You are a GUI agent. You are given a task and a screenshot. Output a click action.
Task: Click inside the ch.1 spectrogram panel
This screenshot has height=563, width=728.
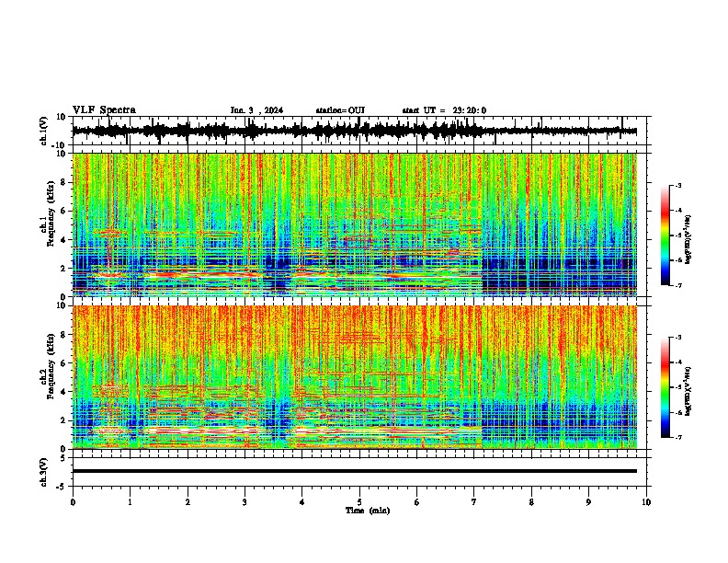click(354, 224)
